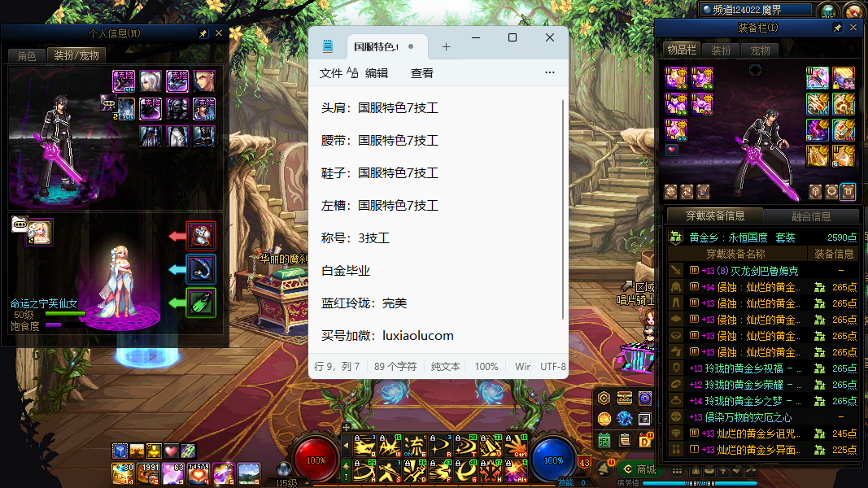Switch to the 融合信息 tab
Image resolution: width=868 pixels, height=488 pixels.
pos(811,216)
